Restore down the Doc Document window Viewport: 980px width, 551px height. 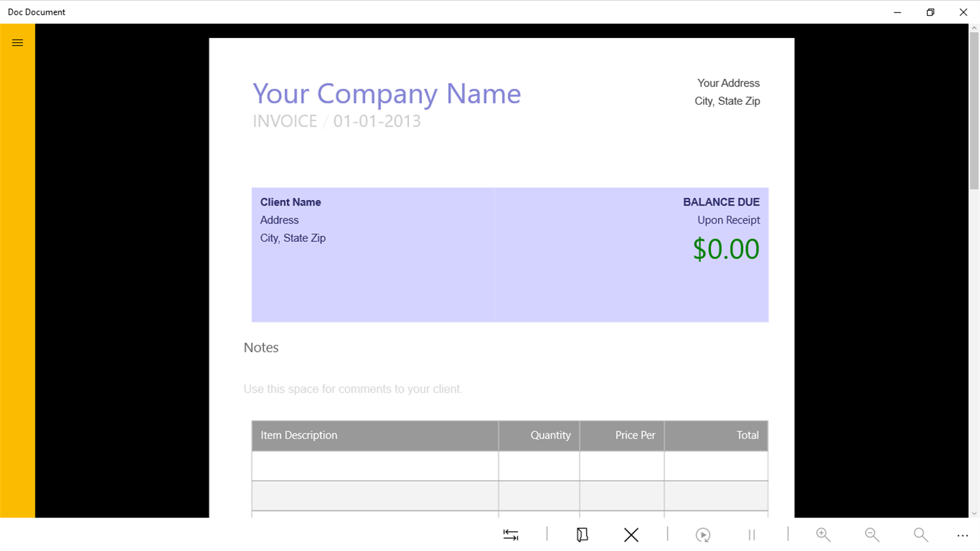(x=930, y=12)
